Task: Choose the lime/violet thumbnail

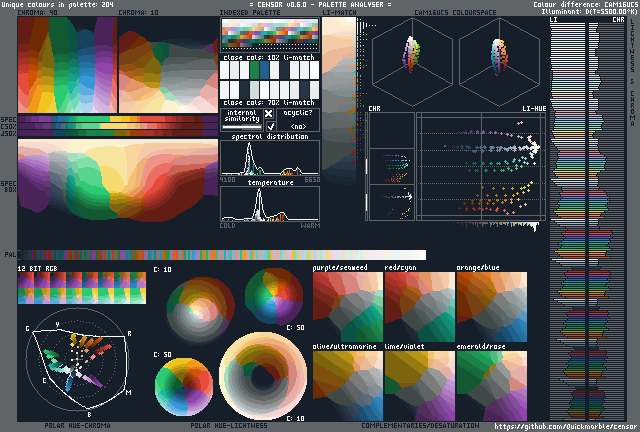Action: click(x=418, y=384)
